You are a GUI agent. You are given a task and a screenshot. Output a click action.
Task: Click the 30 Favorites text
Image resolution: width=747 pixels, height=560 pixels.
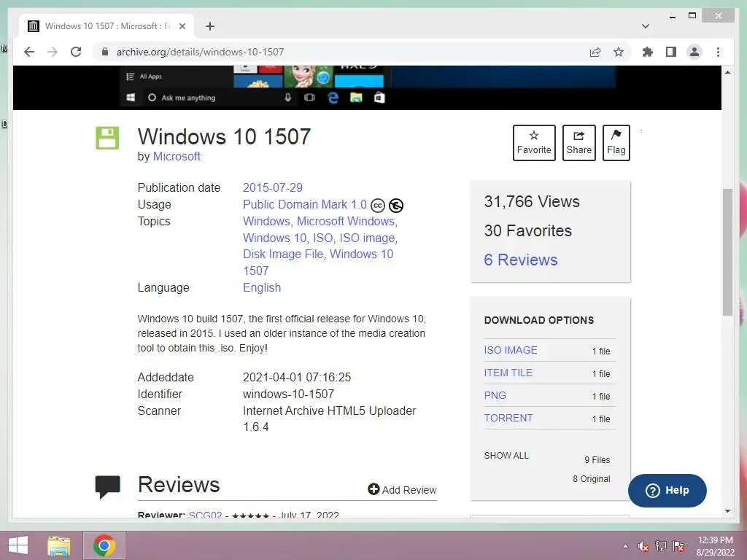pos(528,230)
